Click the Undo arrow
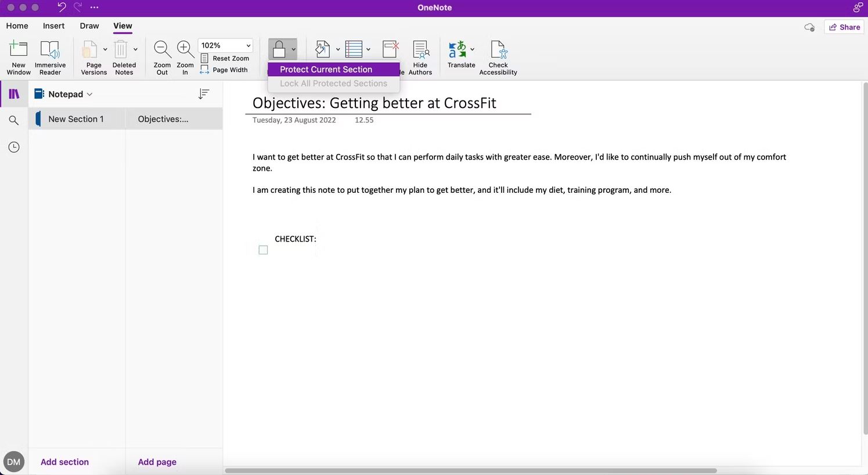Viewport: 868px width, 475px height. [62, 8]
